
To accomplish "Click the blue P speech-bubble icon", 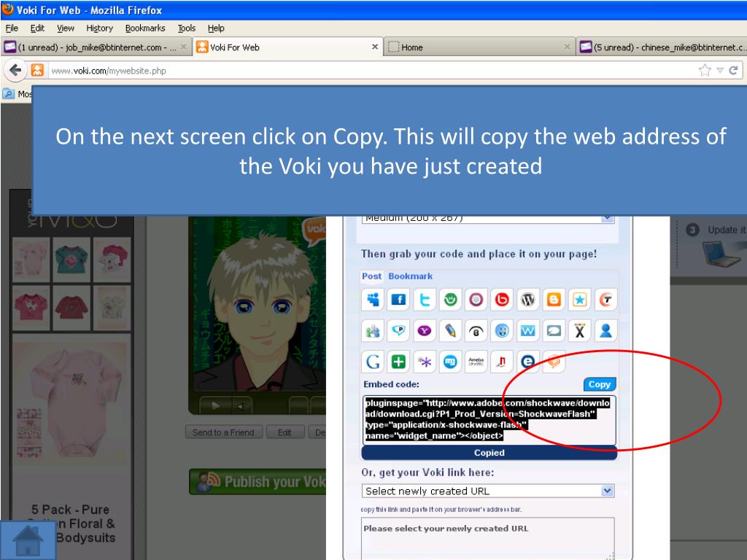I will (398, 330).
